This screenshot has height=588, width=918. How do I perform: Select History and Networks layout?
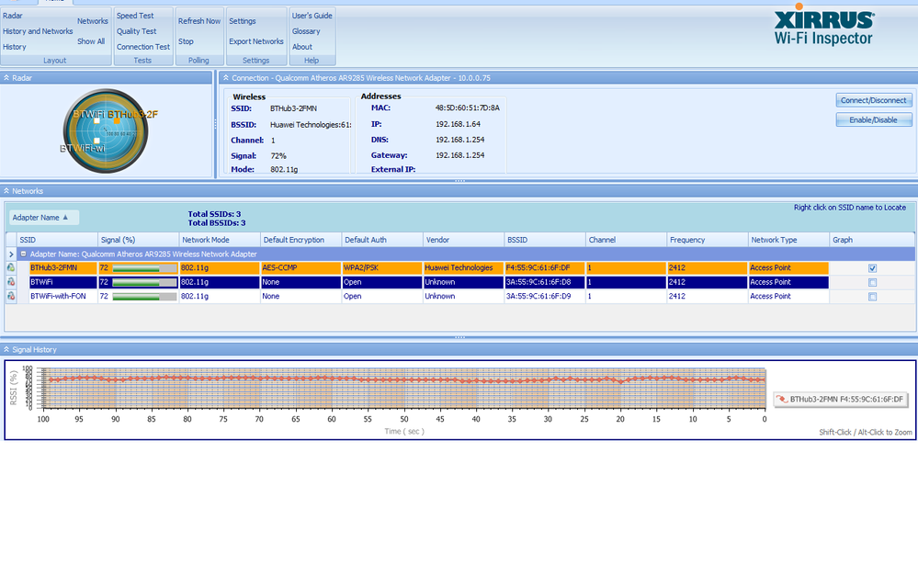38,31
